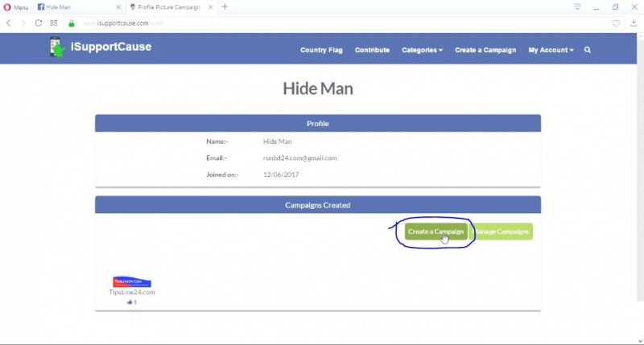The width and height of the screenshot is (644, 345).
Task: Open a new browser tab
Action: [225, 6]
